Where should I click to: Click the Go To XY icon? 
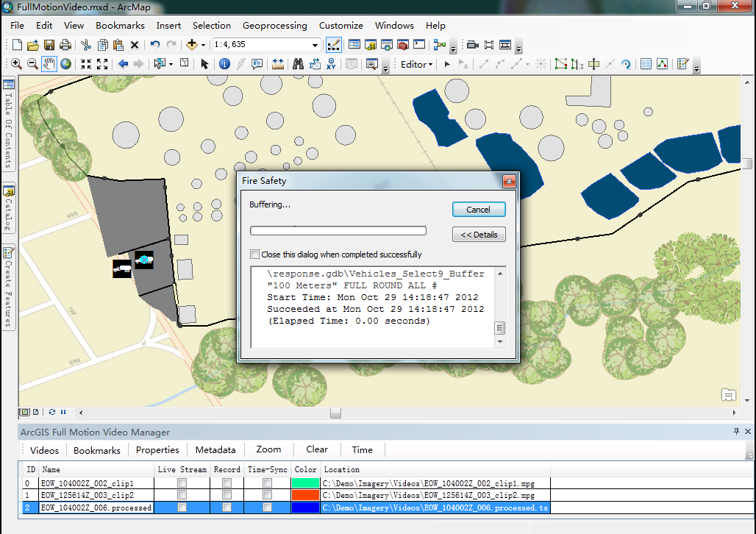click(331, 64)
